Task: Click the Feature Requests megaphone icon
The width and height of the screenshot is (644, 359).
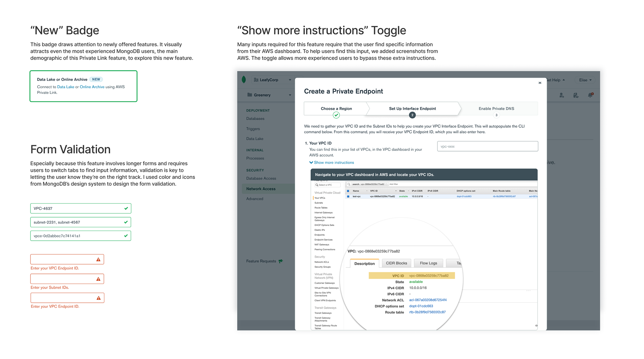Action: (281, 261)
